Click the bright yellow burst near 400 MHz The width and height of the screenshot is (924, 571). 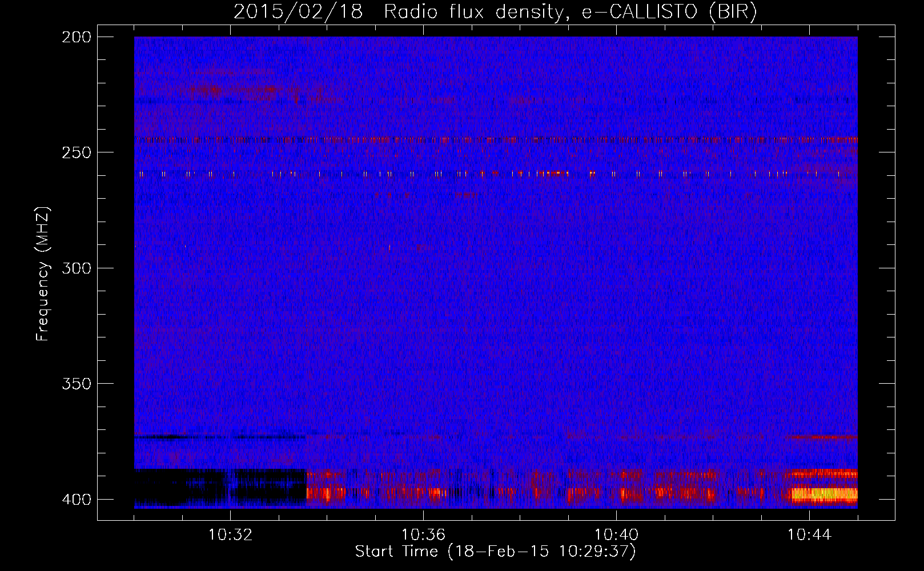click(x=825, y=494)
